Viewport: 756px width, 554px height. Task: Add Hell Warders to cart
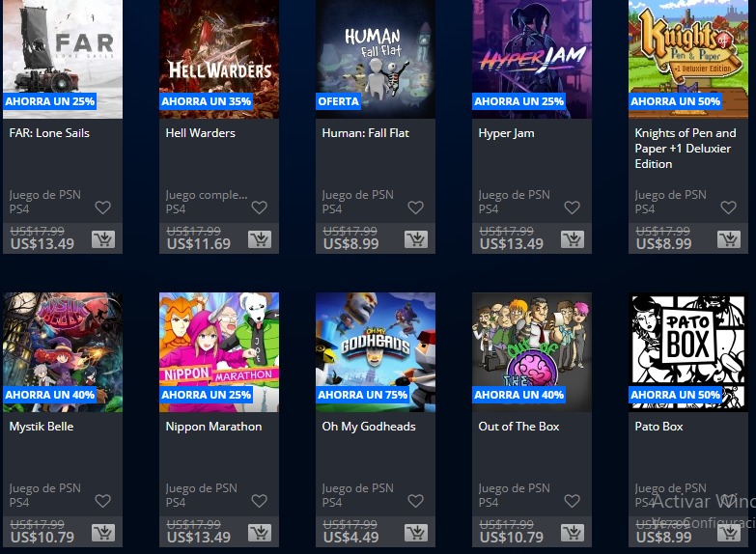(x=260, y=239)
